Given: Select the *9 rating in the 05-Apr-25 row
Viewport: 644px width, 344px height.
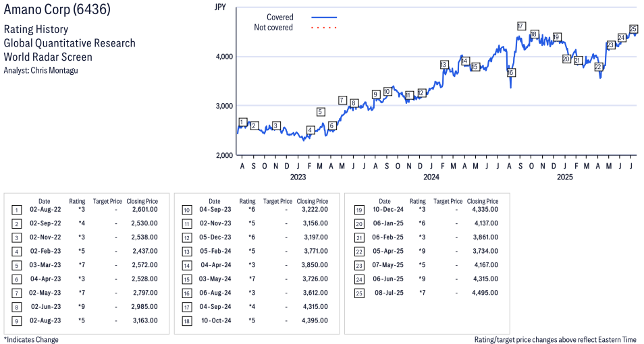Looking at the screenshot, I should tap(422, 251).
